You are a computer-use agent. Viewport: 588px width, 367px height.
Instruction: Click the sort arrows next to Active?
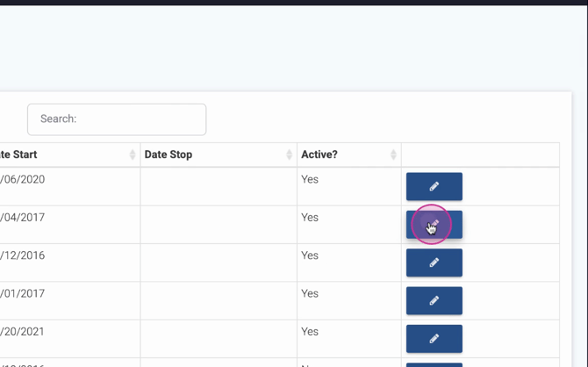393,155
